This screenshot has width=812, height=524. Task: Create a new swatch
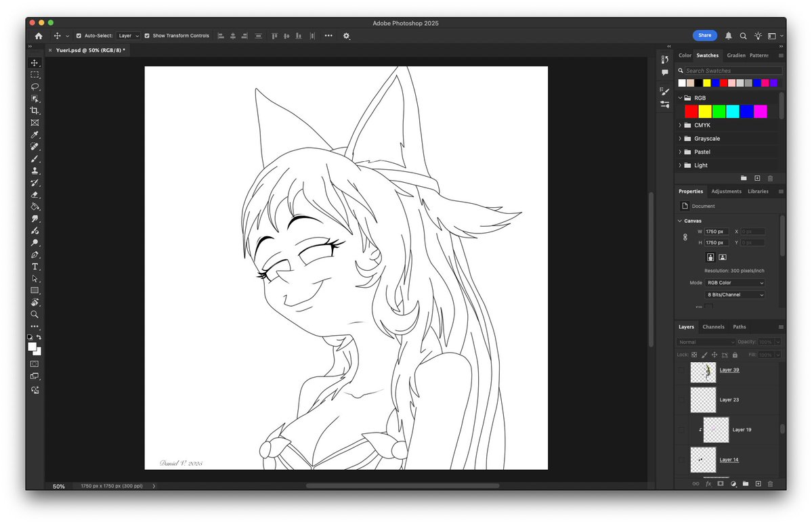coord(757,178)
